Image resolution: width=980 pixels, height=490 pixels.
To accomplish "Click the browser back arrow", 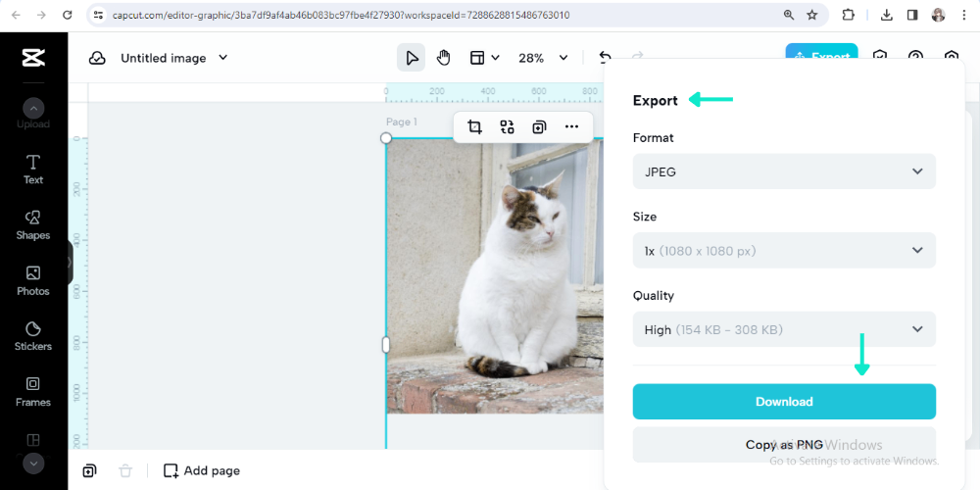I will click(16, 15).
